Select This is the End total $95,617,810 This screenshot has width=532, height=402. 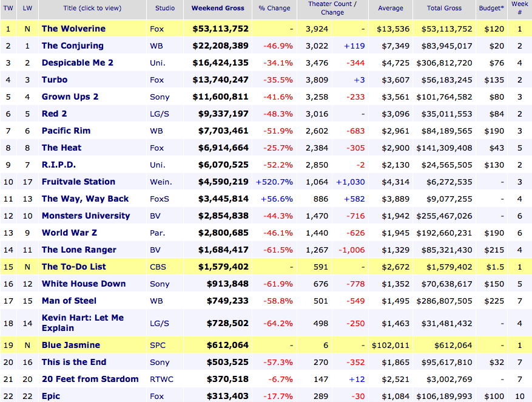coord(447,363)
